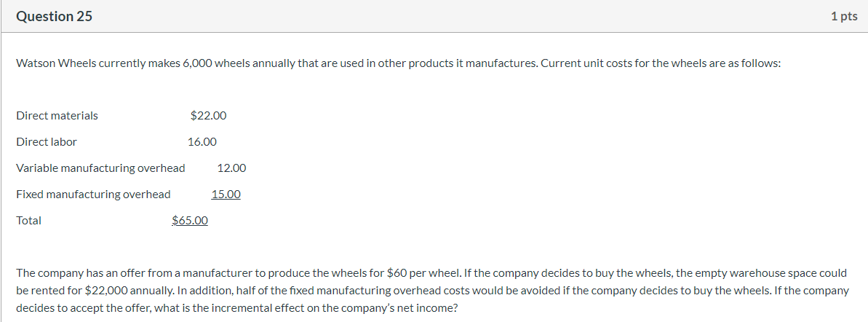Image resolution: width=868 pixels, height=322 pixels.
Task: Click the Direct labor label
Action: coord(47,142)
